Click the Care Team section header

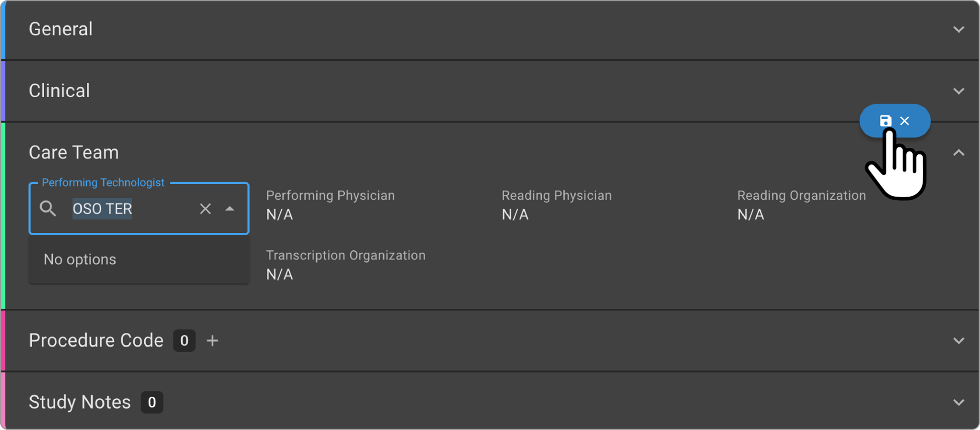click(x=74, y=152)
